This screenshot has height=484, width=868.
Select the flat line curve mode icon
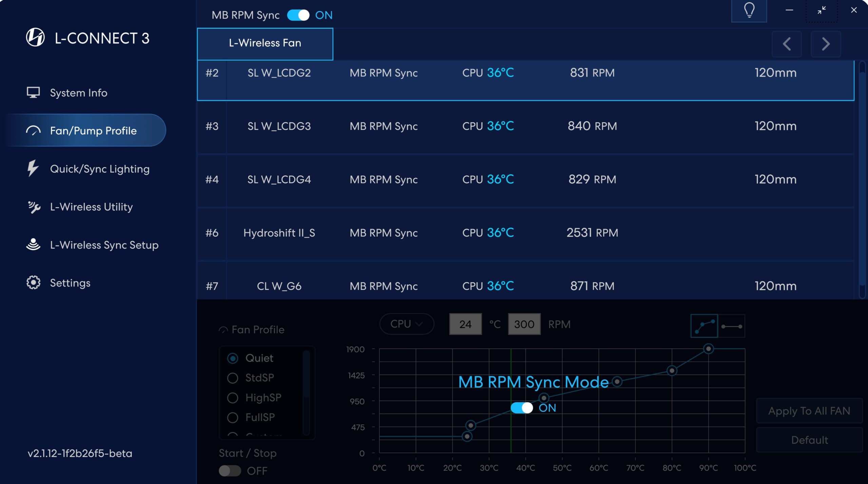coord(732,326)
